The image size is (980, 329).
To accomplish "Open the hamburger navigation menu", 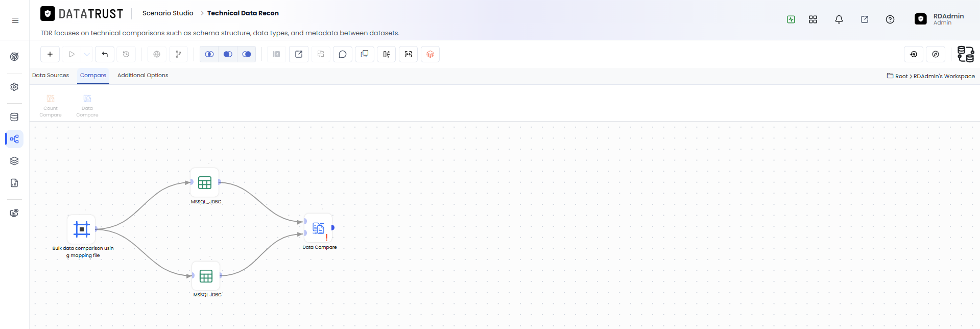I will point(15,20).
